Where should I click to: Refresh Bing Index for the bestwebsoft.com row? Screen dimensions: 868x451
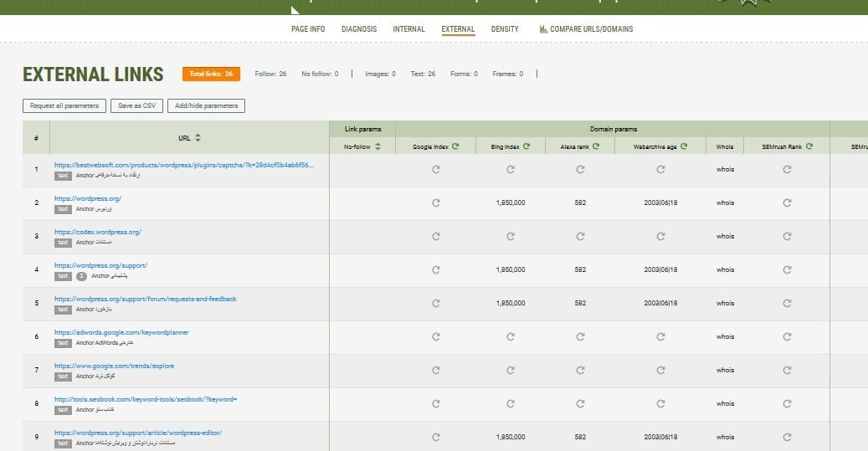(x=511, y=169)
